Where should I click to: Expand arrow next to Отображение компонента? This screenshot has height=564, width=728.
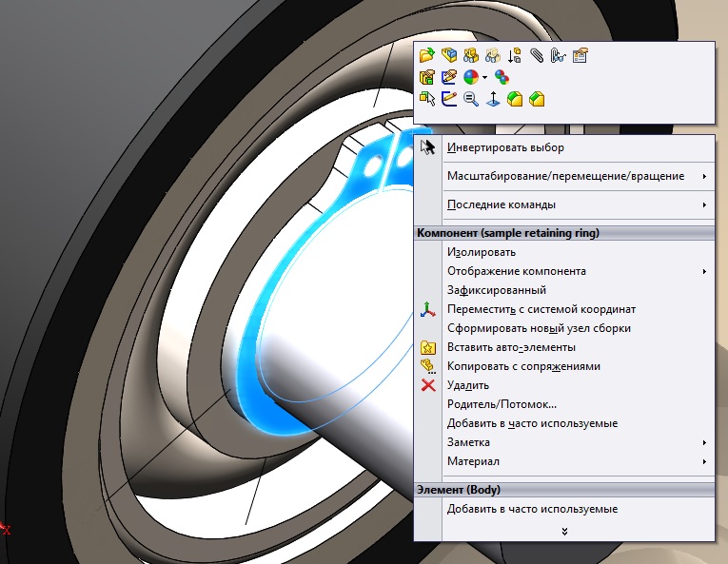(x=704, y=271)
